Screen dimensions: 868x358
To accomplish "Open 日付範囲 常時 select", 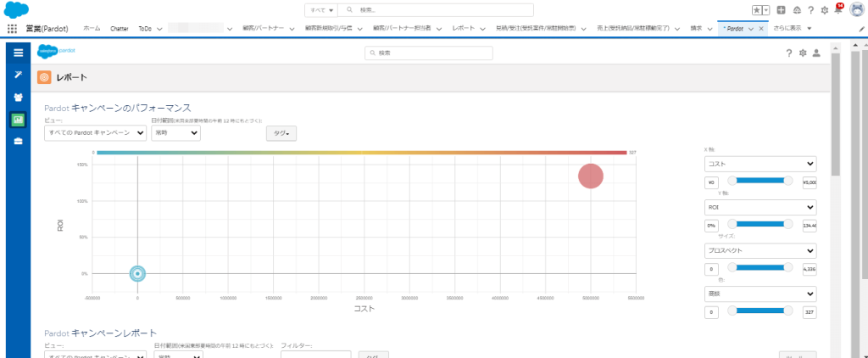I will pos(175,133).
